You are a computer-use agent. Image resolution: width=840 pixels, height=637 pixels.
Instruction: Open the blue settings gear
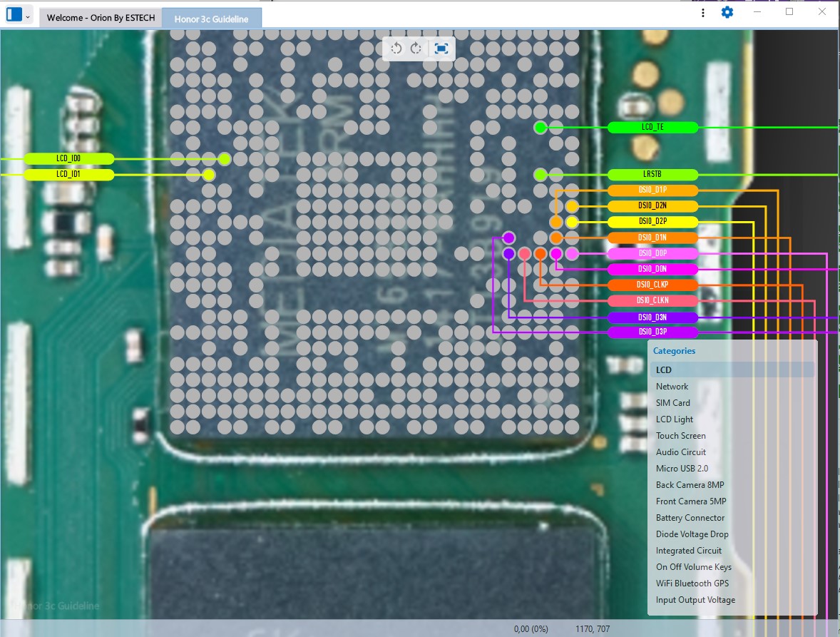pos(727,12)
